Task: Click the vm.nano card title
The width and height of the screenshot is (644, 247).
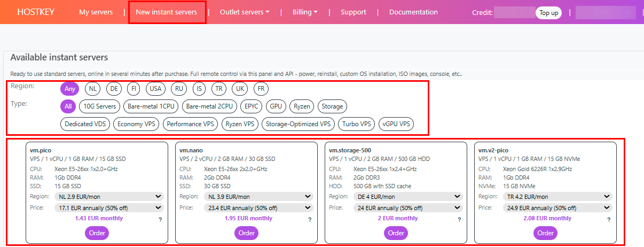Action: pyautogui.click(x=191, y=151)
